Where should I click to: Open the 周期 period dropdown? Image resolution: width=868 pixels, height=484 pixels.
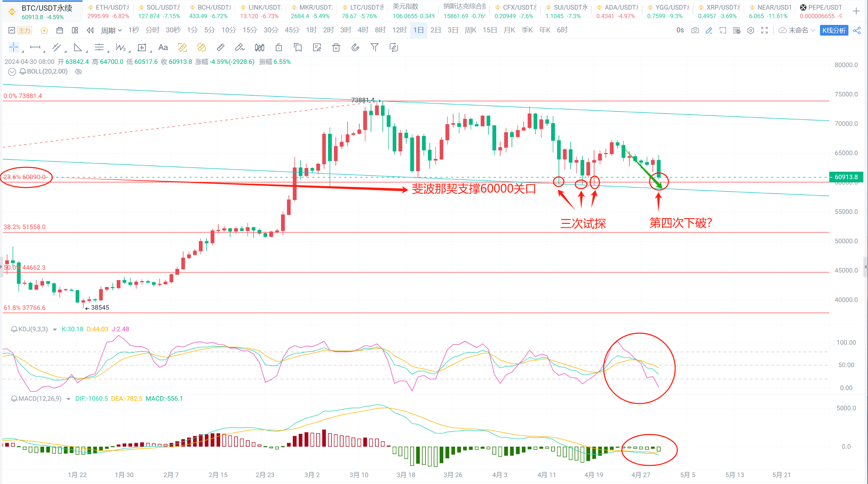(111, 31)
